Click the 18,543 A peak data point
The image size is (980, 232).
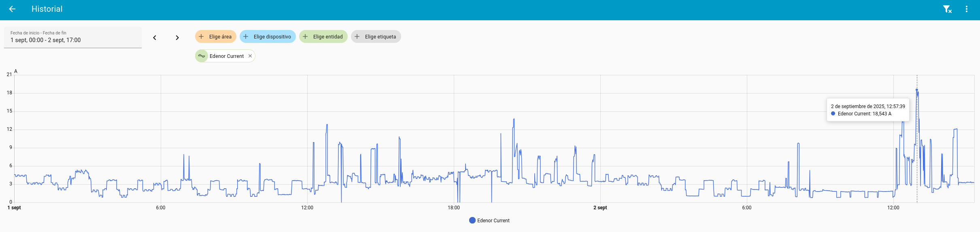click(x=917, y=90)
